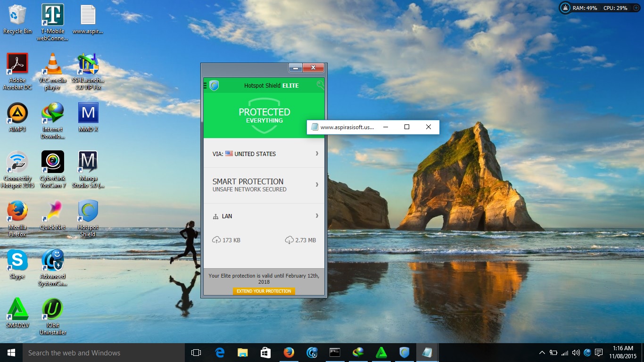Select the Internet Download Manager desktop icon
Viewport: 644px width, 362px height.
click(52, 121)
